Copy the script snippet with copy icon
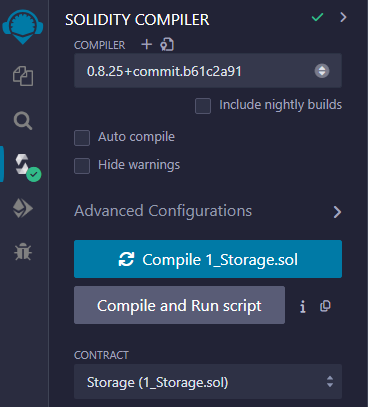Screen dimensions: 368x407 (x=325, y=306)
